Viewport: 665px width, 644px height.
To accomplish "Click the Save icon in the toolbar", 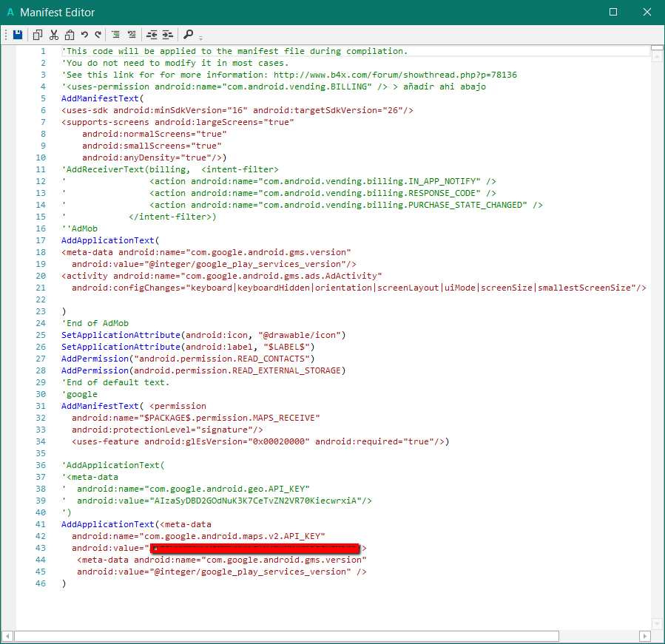I will pos(18,35).
